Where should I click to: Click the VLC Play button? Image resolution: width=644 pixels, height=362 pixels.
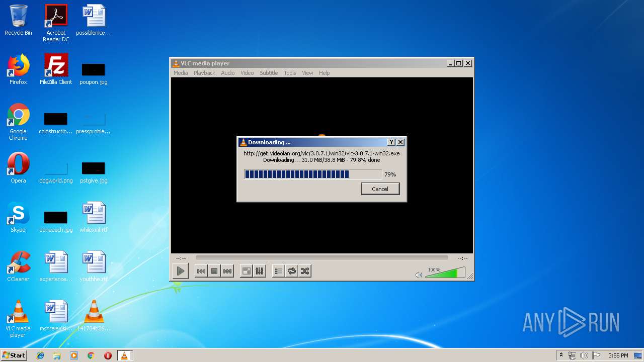[x=180, y=271]
